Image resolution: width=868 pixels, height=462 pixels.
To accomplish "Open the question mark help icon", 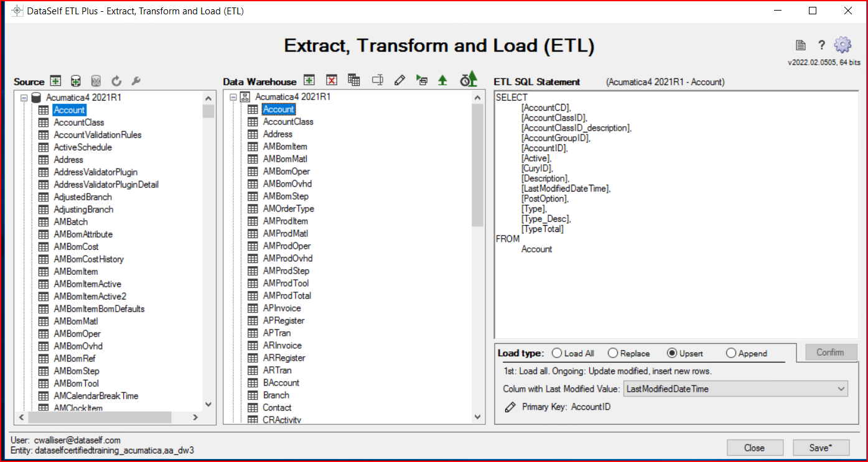I will [x=821, y=45].
